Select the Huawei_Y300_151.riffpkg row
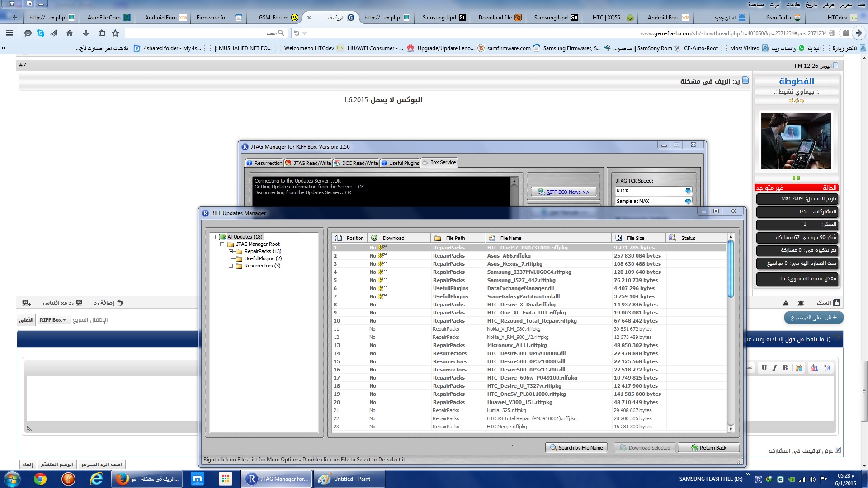Image resolution: width=868 pixels, height=488 pixels. [529, 402]
